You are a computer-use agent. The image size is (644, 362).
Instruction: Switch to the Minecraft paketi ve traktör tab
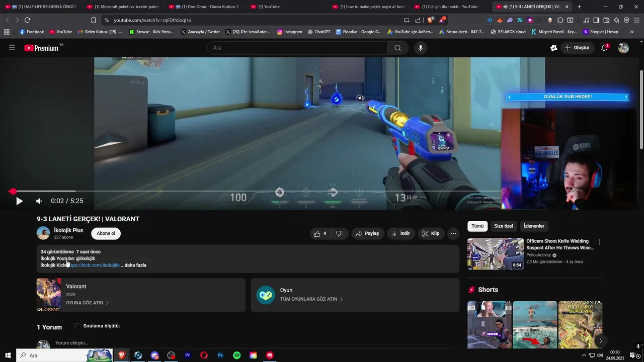click(123, 7)
